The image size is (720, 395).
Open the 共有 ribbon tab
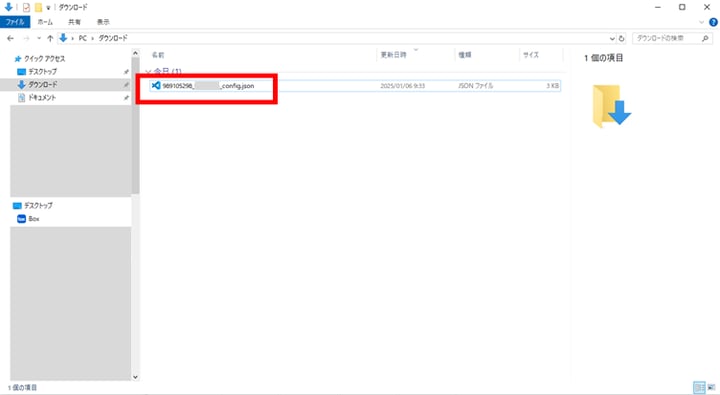74,22
